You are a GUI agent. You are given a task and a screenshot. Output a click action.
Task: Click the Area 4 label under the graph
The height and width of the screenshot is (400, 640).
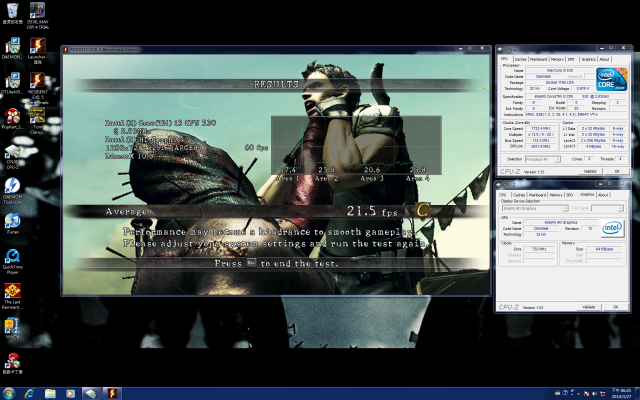point(418,178)
